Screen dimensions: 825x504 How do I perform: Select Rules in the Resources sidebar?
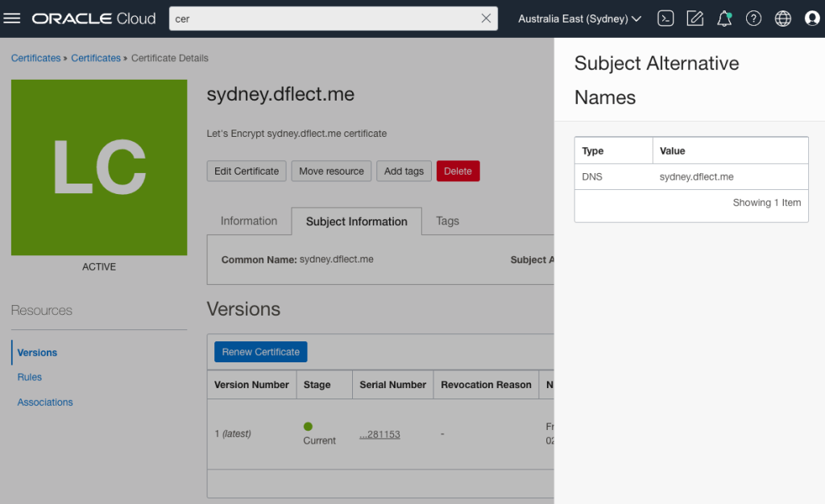(x=30, y=377)
